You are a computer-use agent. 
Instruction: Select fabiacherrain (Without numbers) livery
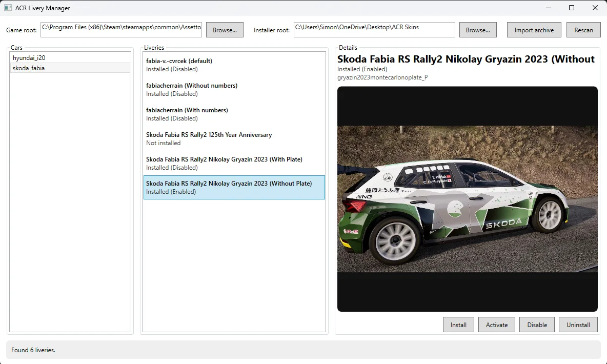pyautogui.click(x=234, y=89)
